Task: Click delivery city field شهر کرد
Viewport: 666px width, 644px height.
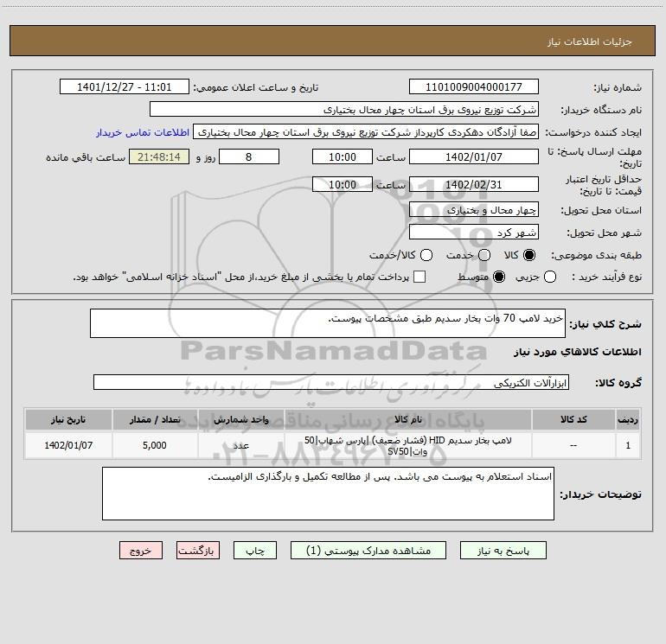Action: 474,232
